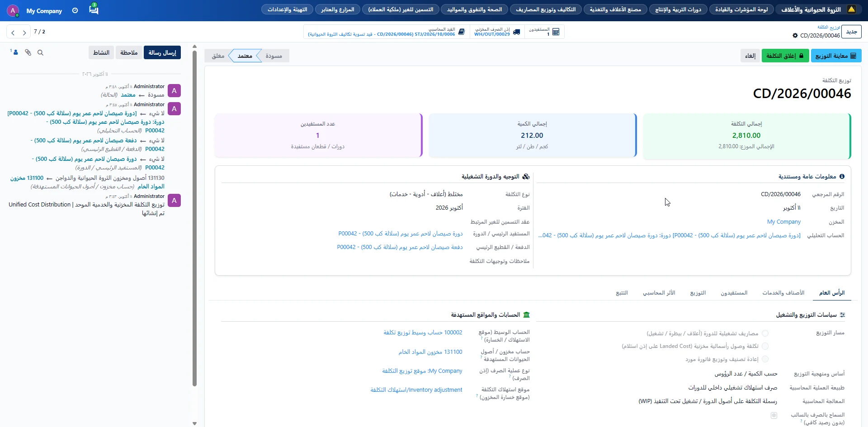868x427 pixels.
Task: Click the Closed status stage
Action: pyautogui.click(x=218, y=56)
